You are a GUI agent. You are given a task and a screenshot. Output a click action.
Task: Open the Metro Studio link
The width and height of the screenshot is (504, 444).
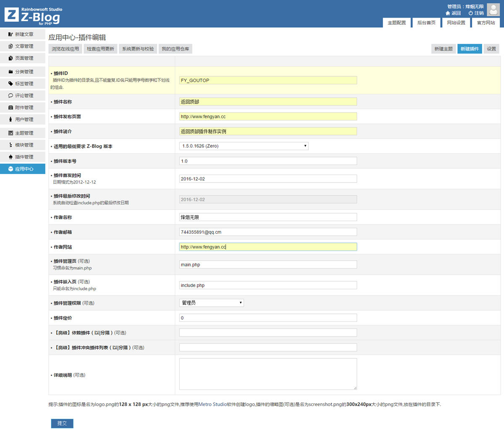213,405
